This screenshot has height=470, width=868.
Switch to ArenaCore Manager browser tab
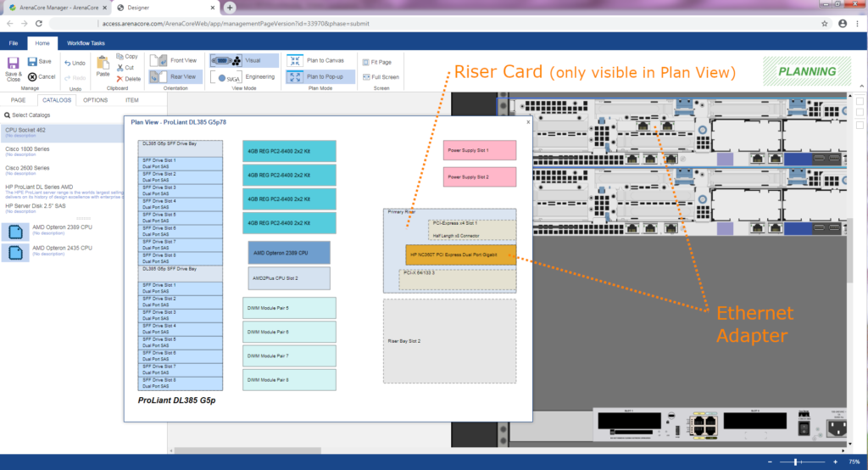pos(58,8)
